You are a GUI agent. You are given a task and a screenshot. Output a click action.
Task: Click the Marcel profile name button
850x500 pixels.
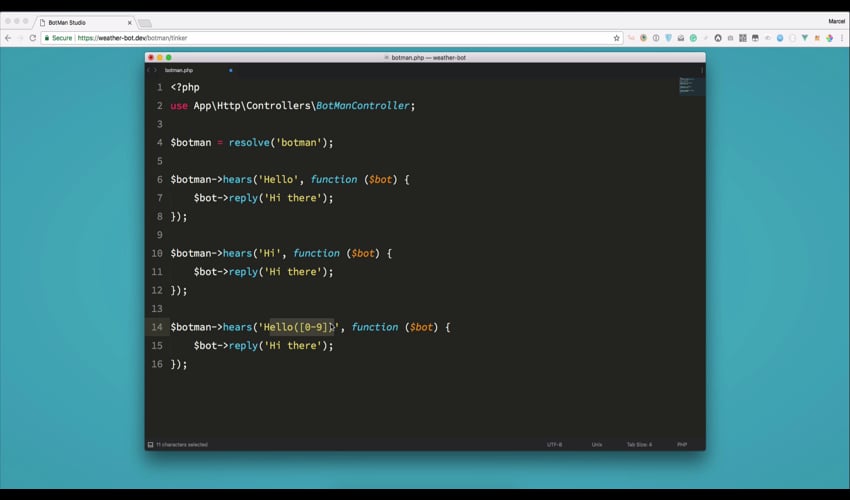click(x=836, y=21)
